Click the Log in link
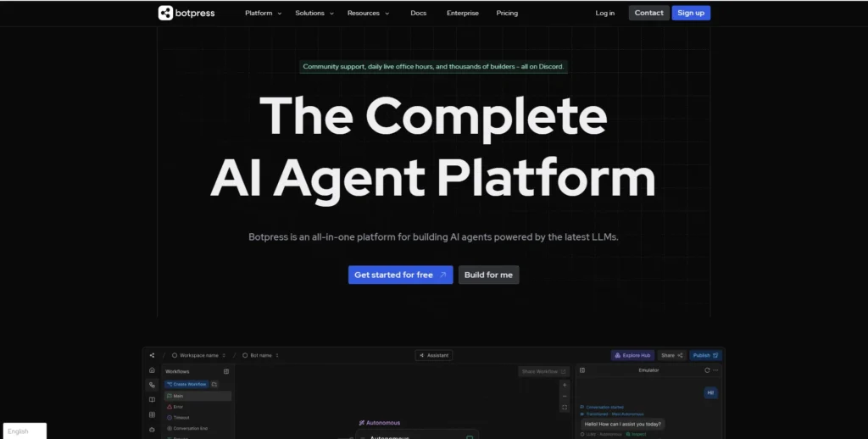The width and height of the screenshot is (868, 439). coord(605,13)
